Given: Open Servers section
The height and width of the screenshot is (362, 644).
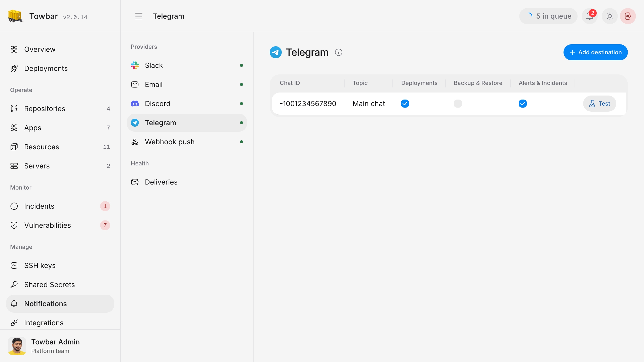Looking at the screenshot, I should click(60, 166).
